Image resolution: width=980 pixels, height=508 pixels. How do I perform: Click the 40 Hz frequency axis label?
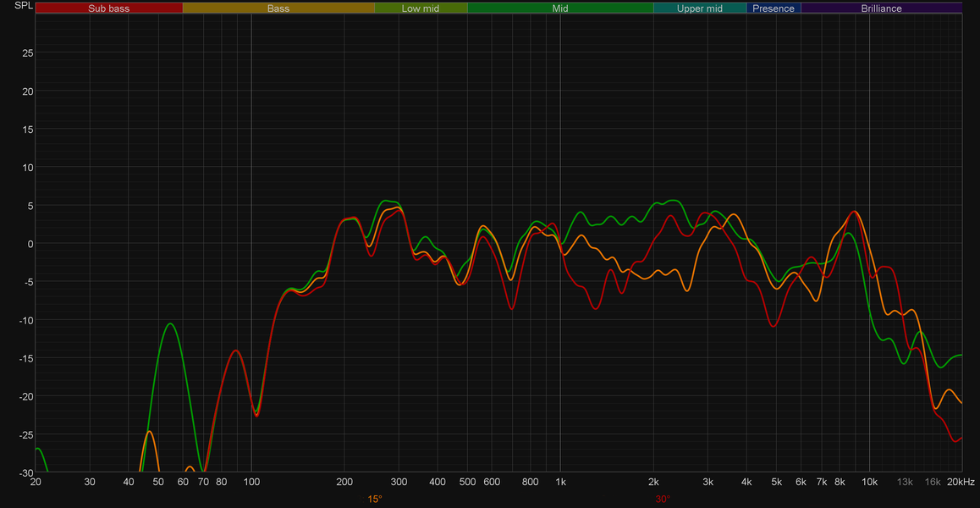(x=129, y=482)
